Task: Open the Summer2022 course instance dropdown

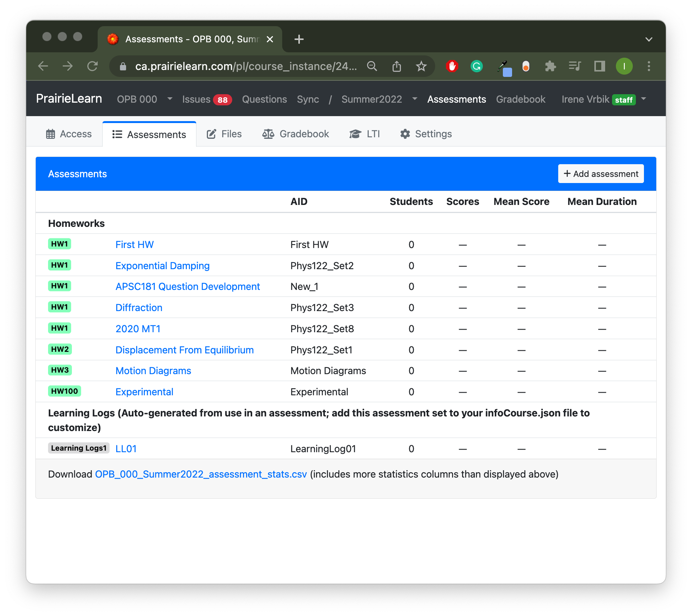Action: [379, 99]
